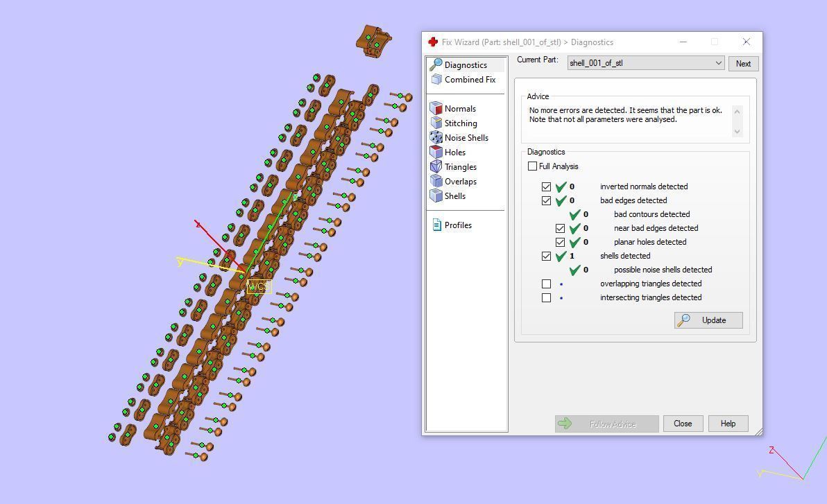
Task: Uncheck bad edges detected checkbox
Action: click(547, 201)
